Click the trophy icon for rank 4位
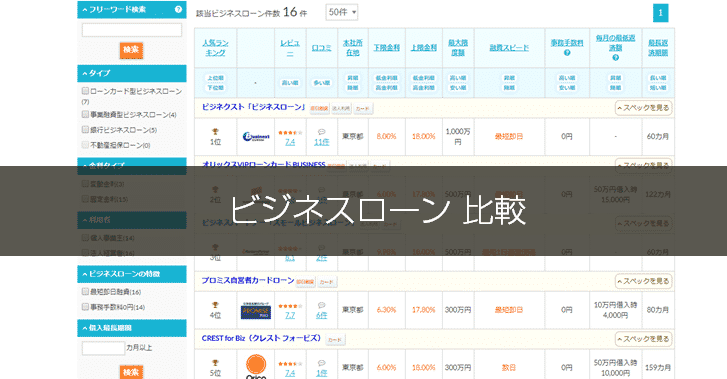The width and height of the screenshot is (727, 379). pos(215,305)
